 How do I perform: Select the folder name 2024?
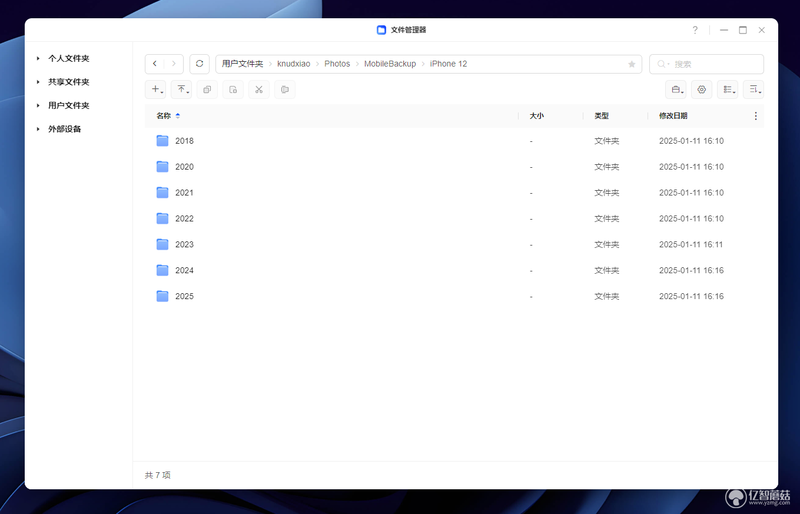pos(184,271)
